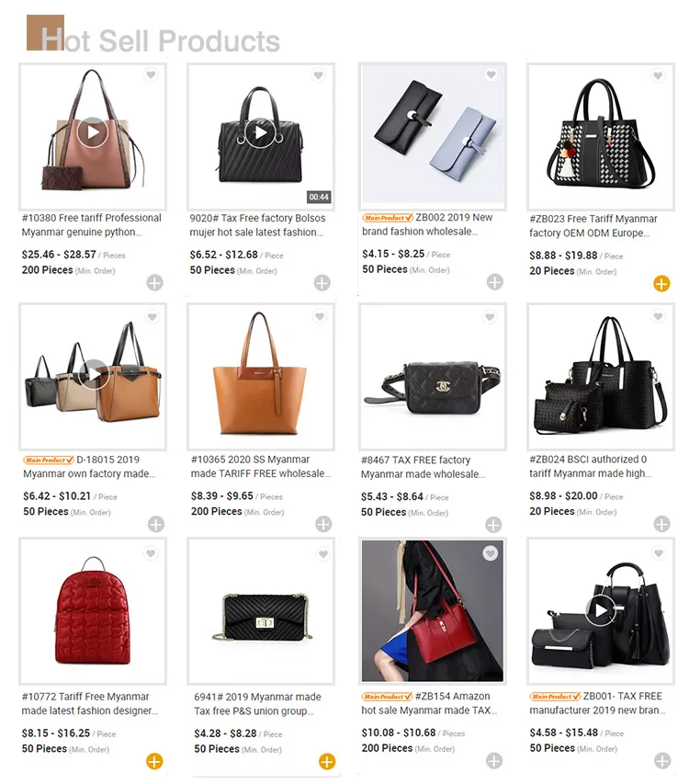This screenshot has width=689, height=784.
Task: Favorite the #10380 python handbag with heart icon
Action: pos(151,75)
